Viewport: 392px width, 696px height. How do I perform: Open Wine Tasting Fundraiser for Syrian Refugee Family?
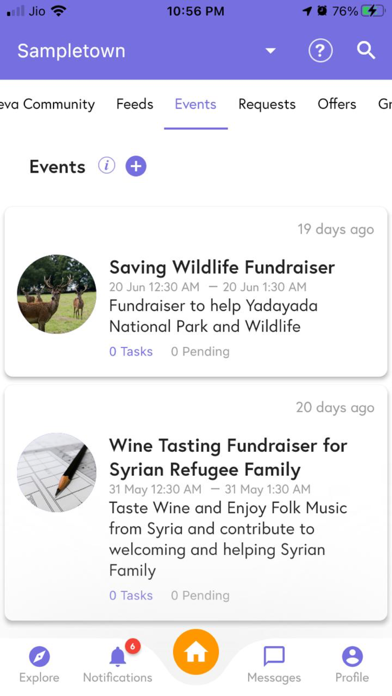pos(228,457)
